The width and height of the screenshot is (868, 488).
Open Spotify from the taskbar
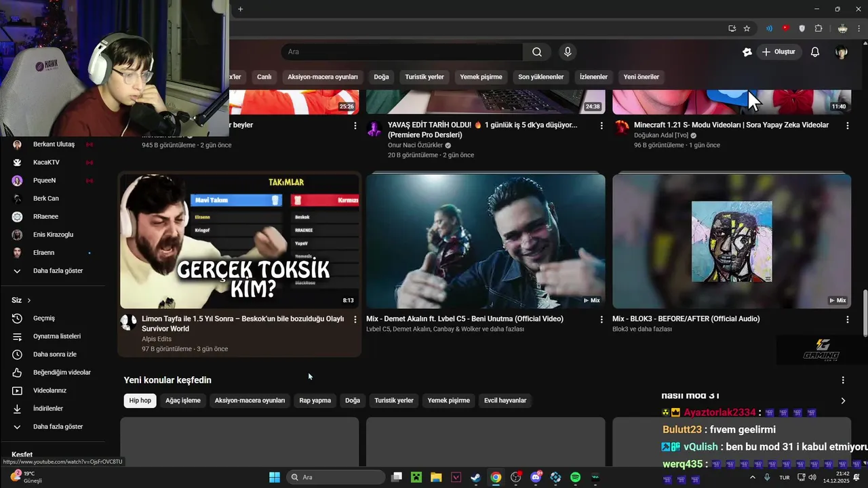575,477
